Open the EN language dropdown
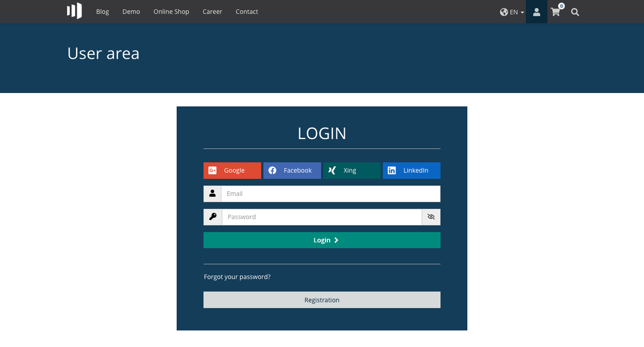Viewport: 644px width, 347px height. pyautogui.click(x=514, y=12)
